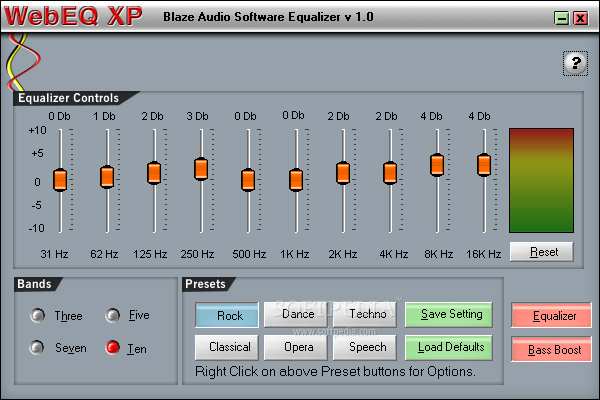Apply the Dance preset
The image size is (600, 400).
pyautogui.click(x=295, y=315)
